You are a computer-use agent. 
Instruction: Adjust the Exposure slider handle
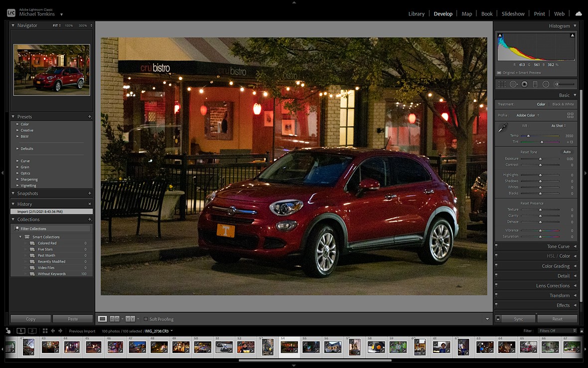tap(540, 159)
